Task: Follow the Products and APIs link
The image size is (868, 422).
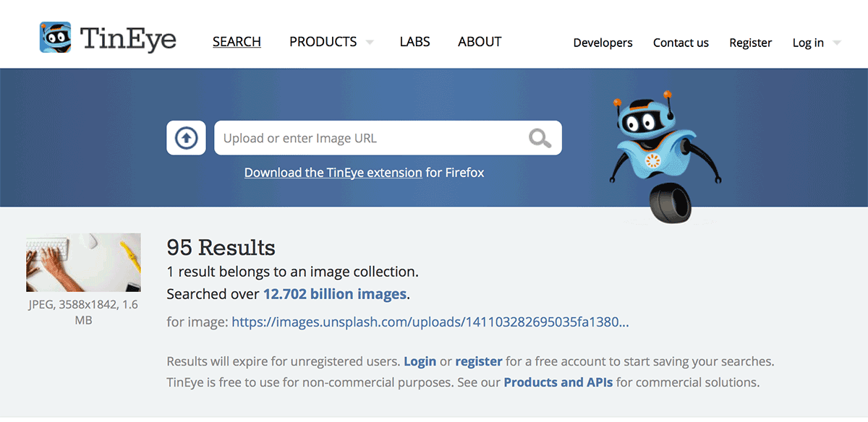Action: [x=558, y=382]
